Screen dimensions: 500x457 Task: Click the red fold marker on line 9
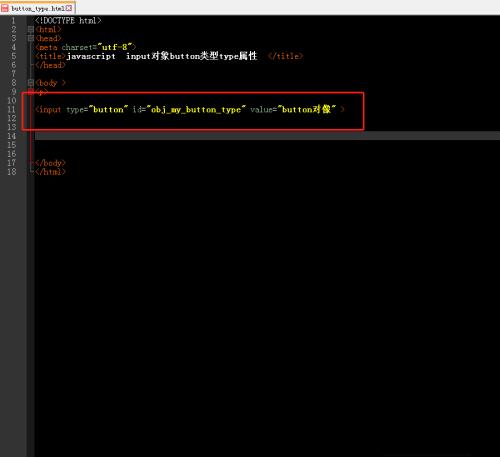coord(31,92)
